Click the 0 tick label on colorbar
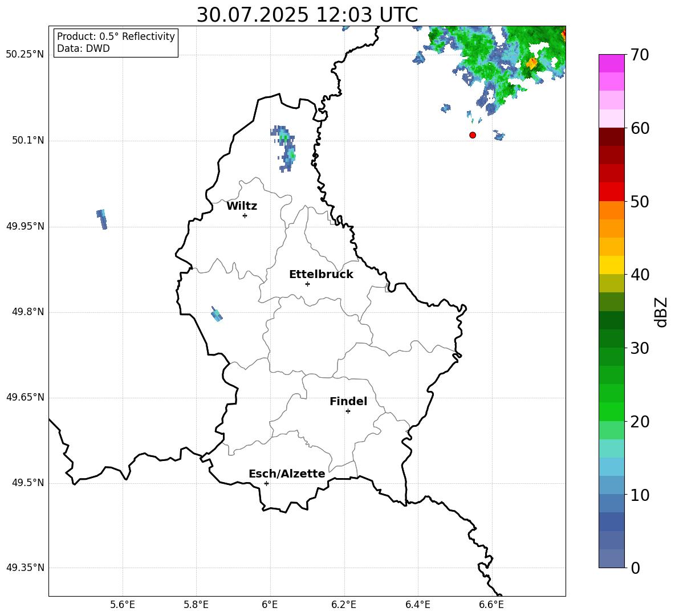675x616 pixels. click(635, 568)
